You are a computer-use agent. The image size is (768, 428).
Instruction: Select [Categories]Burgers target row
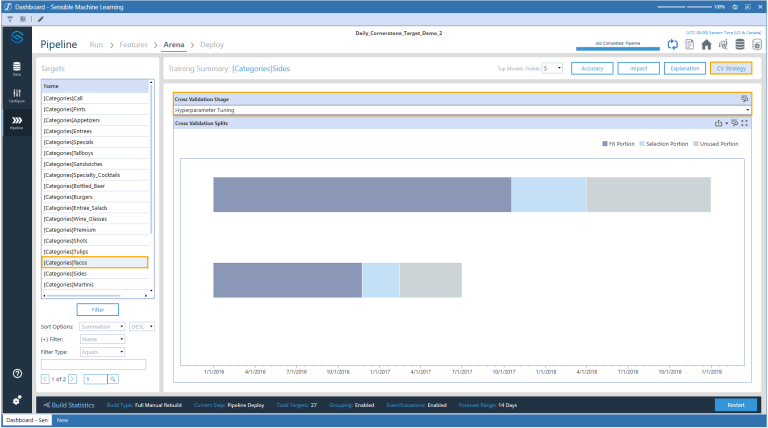pos(95,197)
